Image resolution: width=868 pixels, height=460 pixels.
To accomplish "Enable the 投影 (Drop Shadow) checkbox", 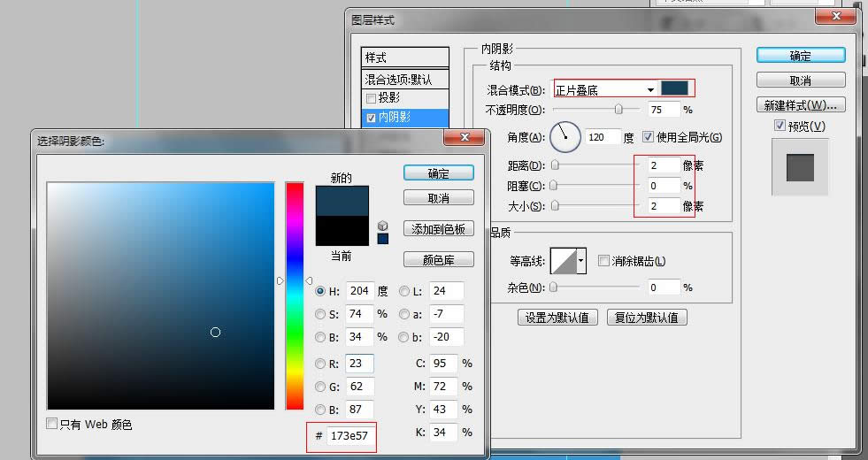I will pos(372,97).
